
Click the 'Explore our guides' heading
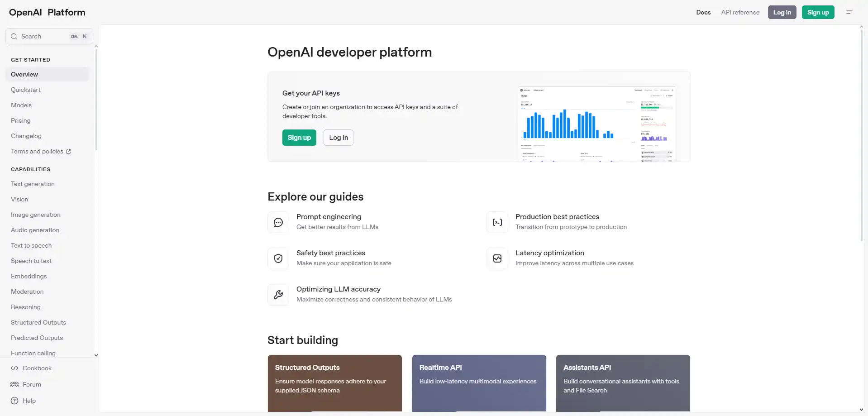(315, 197)
